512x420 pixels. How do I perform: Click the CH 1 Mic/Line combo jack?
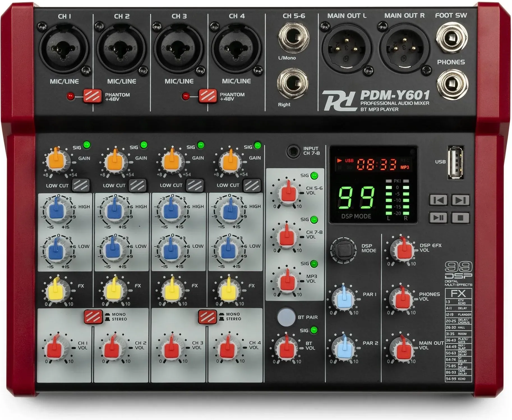(x=64, y=49)
